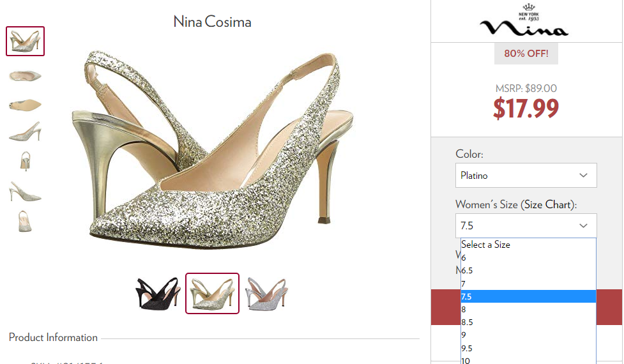Choose the platino gold color swatch shoe

click(x=212, y=294)
